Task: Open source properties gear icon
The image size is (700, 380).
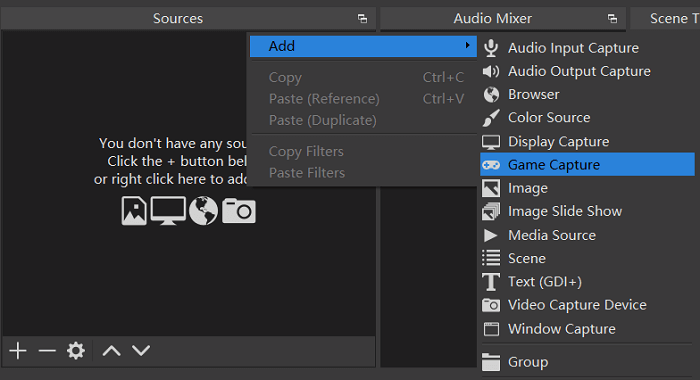Action: point(76,351)
